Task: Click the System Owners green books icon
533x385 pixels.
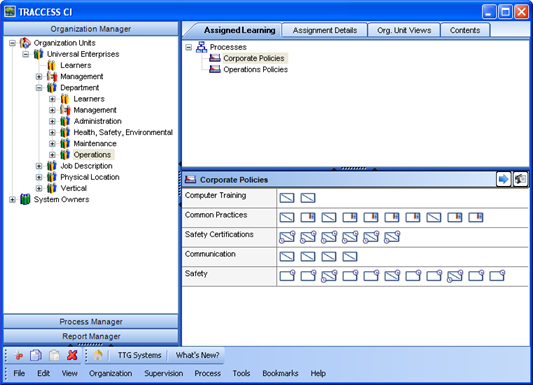Action: click(x=25, y=199)
